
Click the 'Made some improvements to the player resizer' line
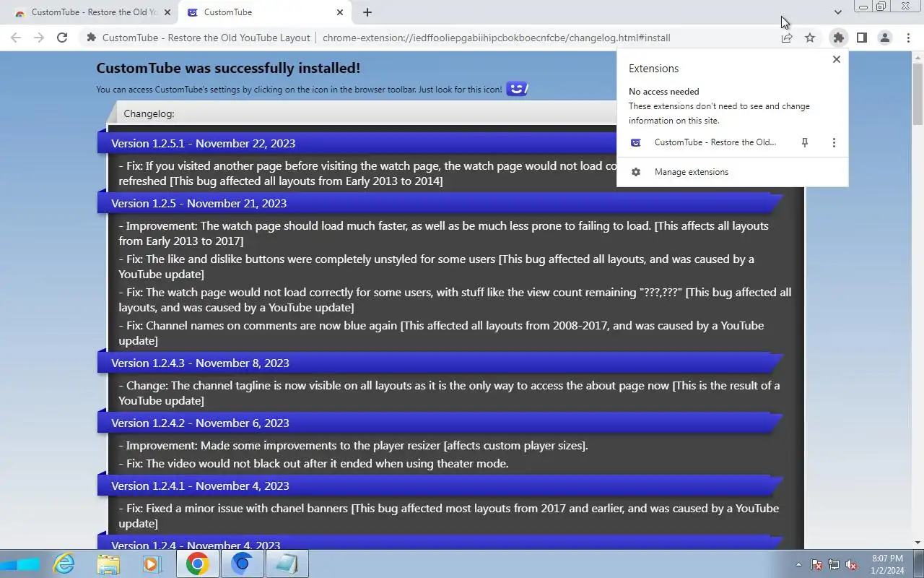point(354,445)
